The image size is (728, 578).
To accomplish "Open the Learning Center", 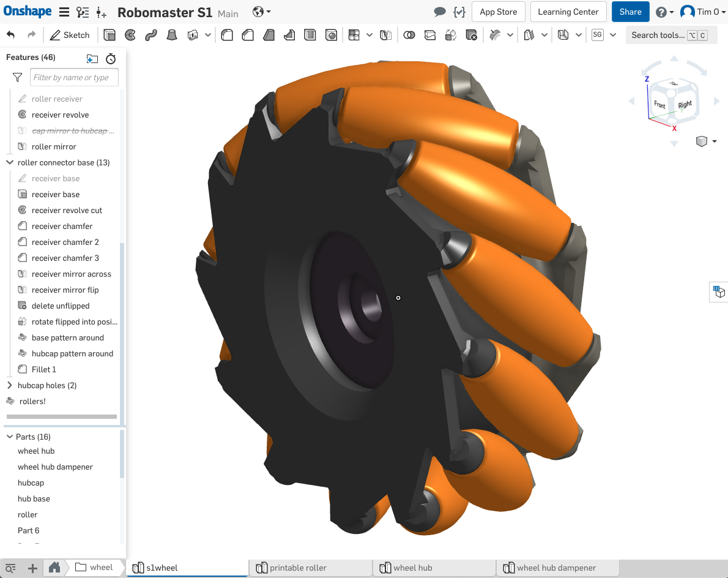I will coord(568,12).
